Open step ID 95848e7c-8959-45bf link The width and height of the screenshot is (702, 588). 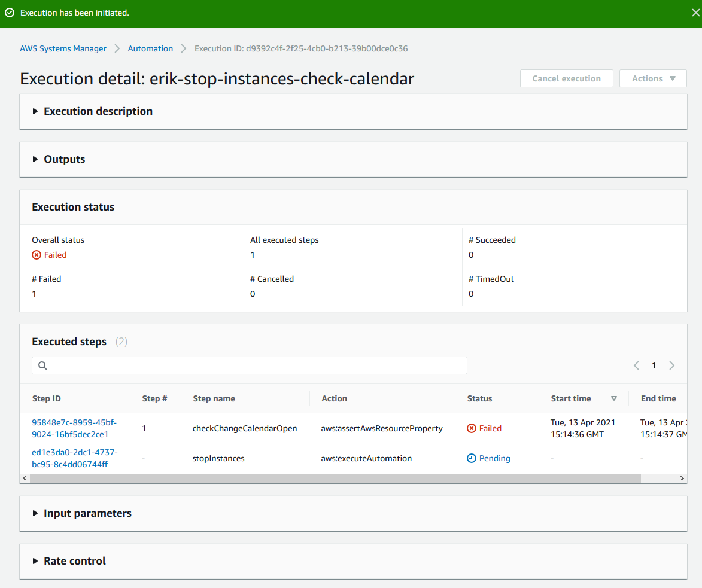(x=74, y=428)
